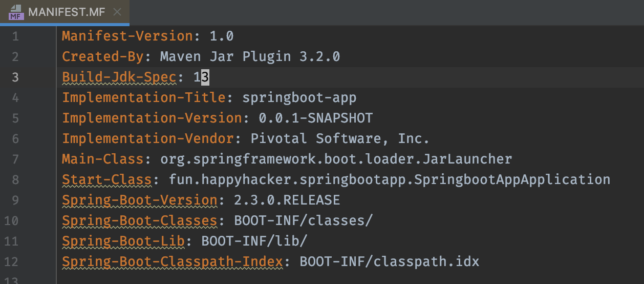Click line number 3 in the gutter

pyautogui.click(x=15, y=77)
